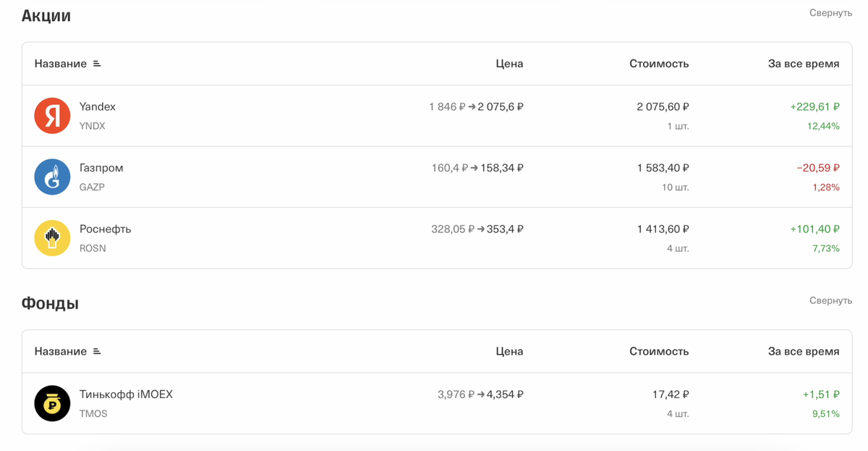Click the Gazprom blue flame logo
Viewport: 868px width, 451px height.
click(x=52, y=177)
